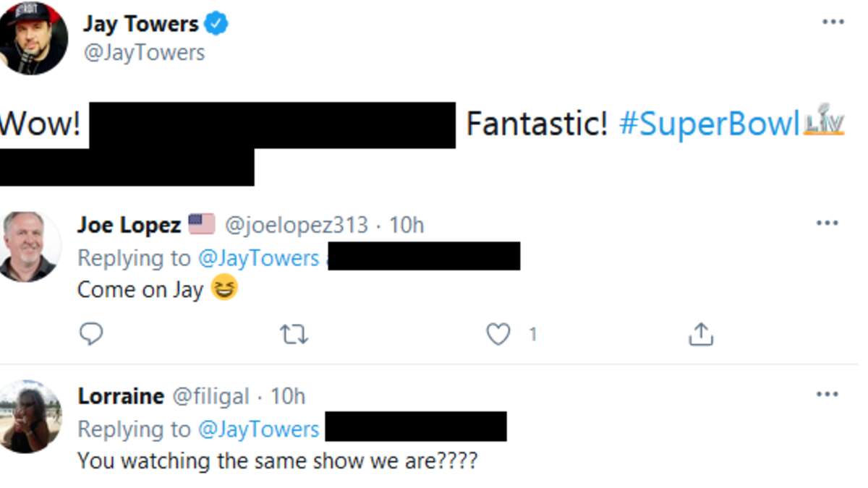Like Joe Lopez's reply with the heart
The image size is (868, 488).
tap(498, 334)
